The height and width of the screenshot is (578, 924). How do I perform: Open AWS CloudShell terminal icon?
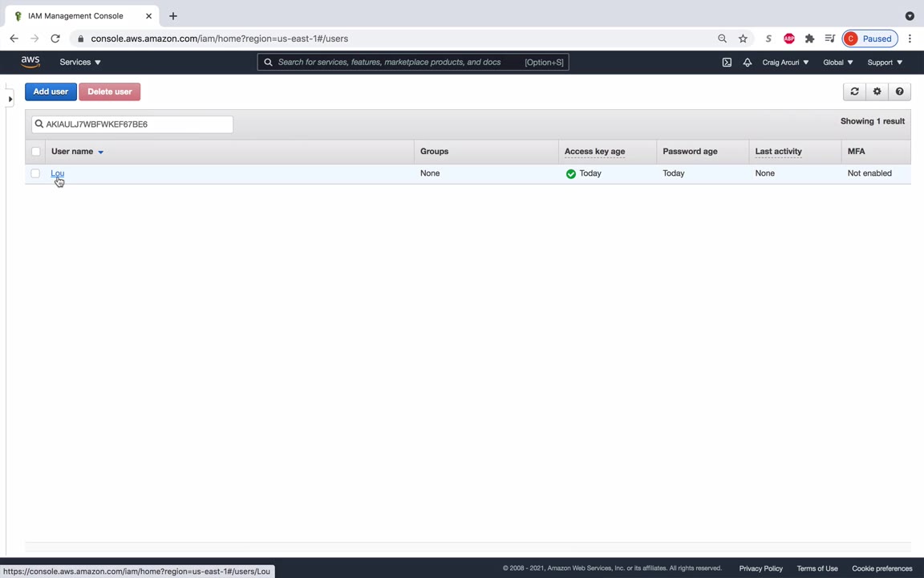click(x=727, y=63)
